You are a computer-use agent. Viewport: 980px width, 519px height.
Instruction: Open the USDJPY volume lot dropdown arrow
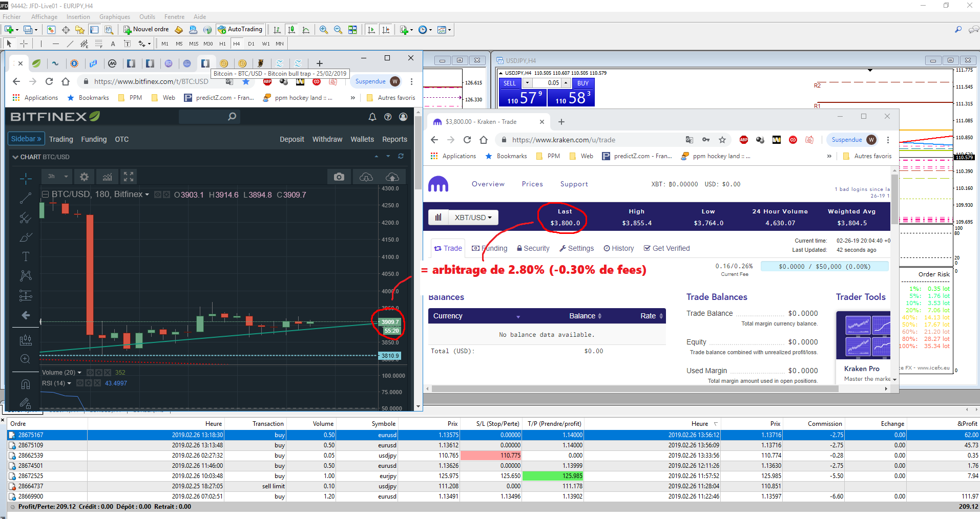coord(527,83)
